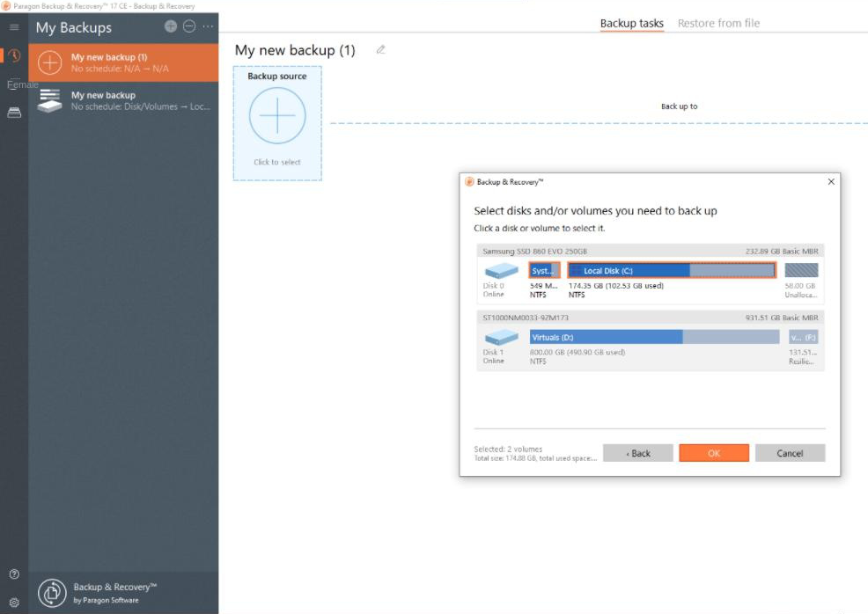Cancel the disk selection dialog

(790, 452)
